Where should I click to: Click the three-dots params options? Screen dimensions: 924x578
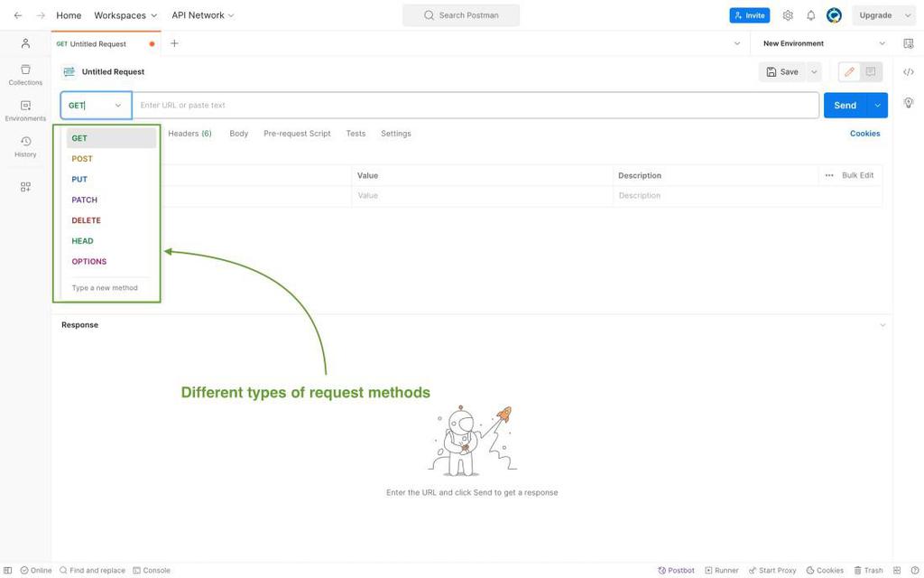coord(829,175)
